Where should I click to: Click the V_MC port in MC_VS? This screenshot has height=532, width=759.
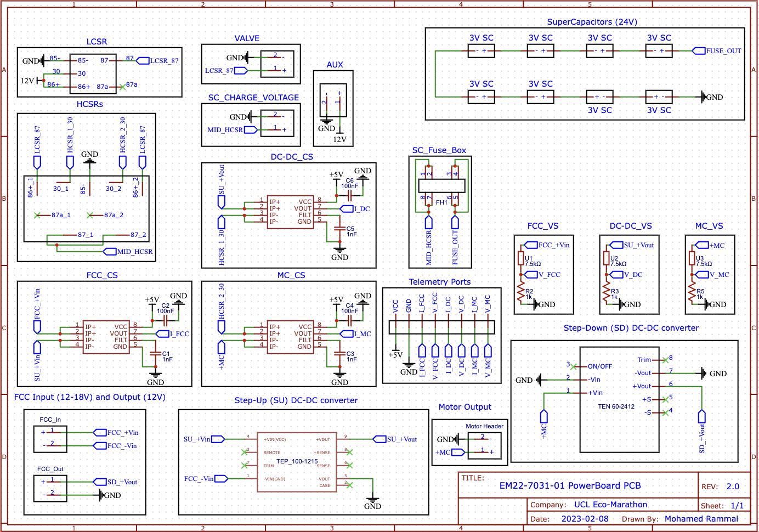712,275
